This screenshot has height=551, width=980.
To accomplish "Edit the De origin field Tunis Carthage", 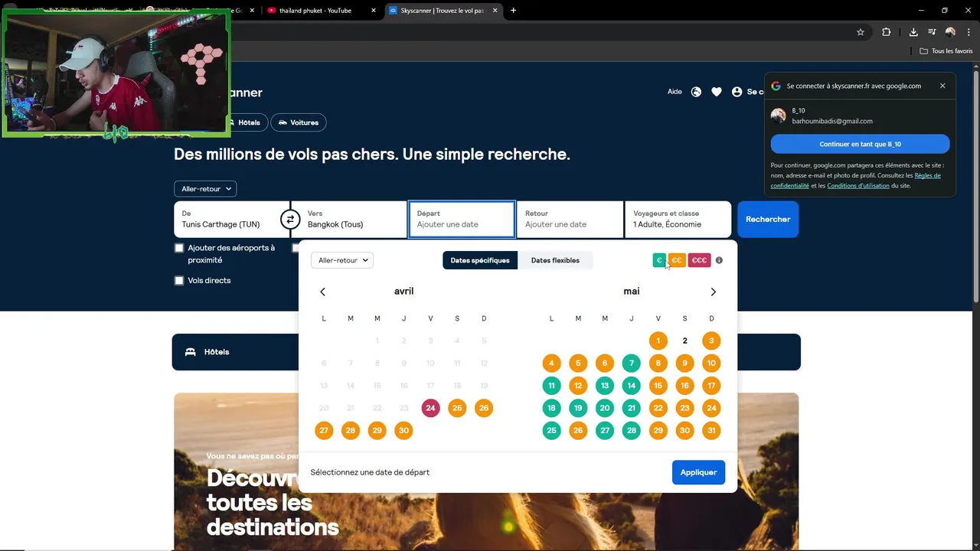I will pyautogui.click(x=231, y=220).
